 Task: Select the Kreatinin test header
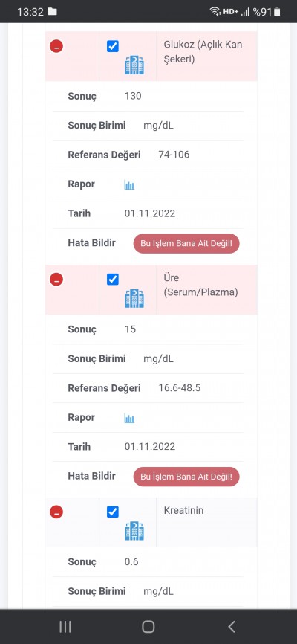click(184, 511)
